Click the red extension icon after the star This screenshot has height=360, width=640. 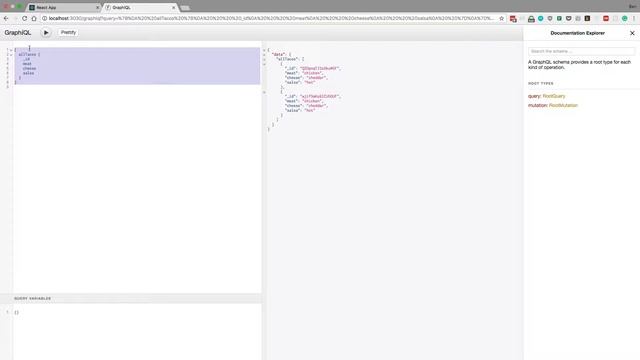pyautogui.click(x=513, y=19)
